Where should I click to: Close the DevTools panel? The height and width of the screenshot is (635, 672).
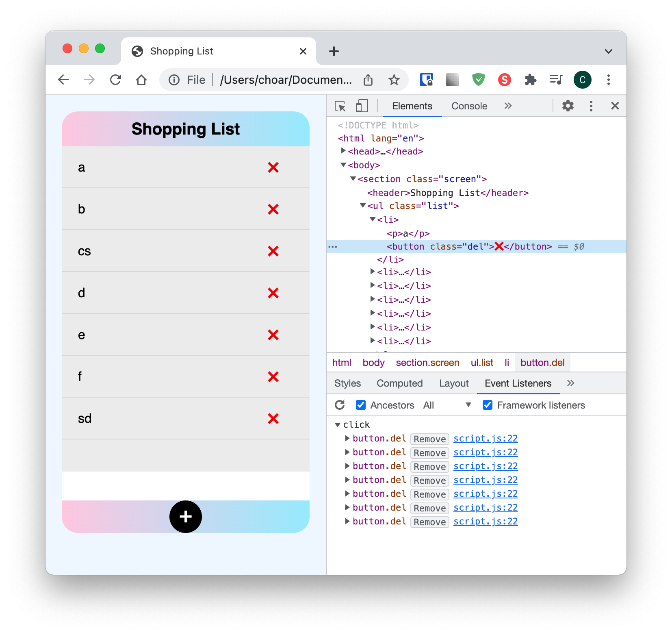tap(615, 106)
